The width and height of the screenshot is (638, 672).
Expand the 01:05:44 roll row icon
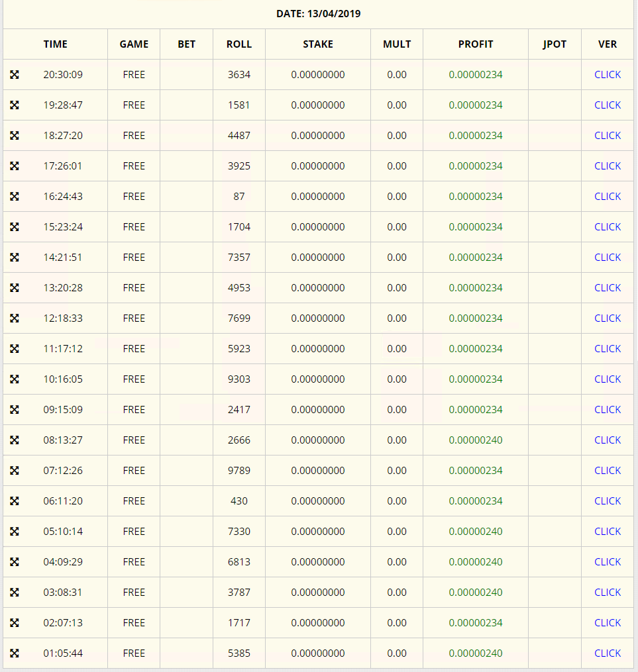[15, 653]
